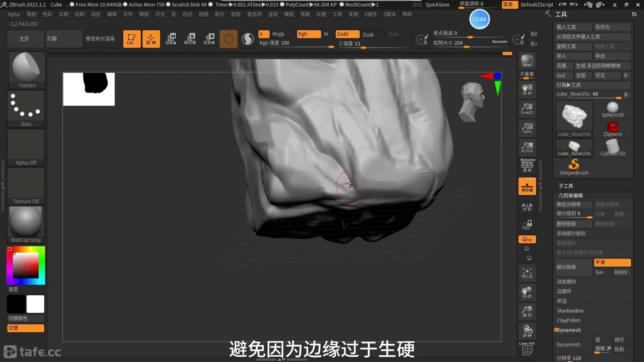Screen dimensions: 644x362
Task: Expand the 动态细分 section
Action: (567, 282)
